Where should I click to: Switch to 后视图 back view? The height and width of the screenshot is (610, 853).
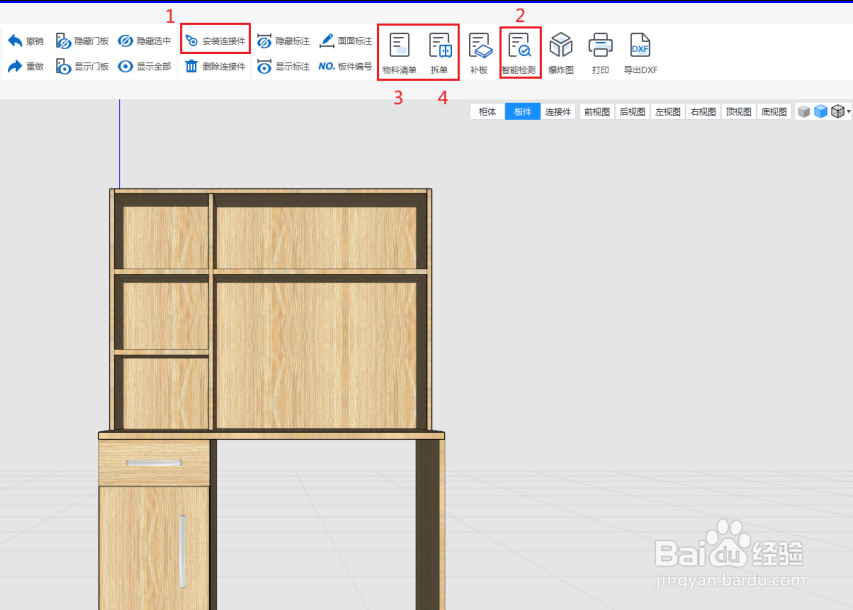tap(632, 112)
